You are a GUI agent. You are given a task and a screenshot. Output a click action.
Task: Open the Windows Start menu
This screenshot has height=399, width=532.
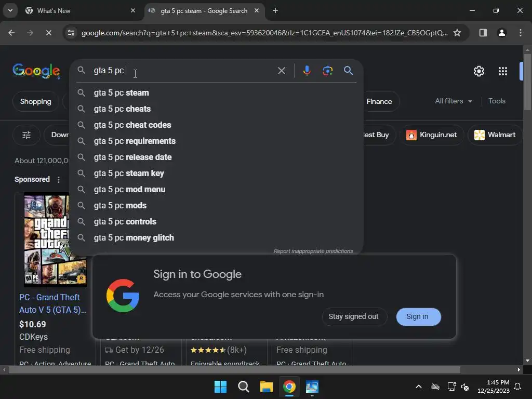pos(220,387)
